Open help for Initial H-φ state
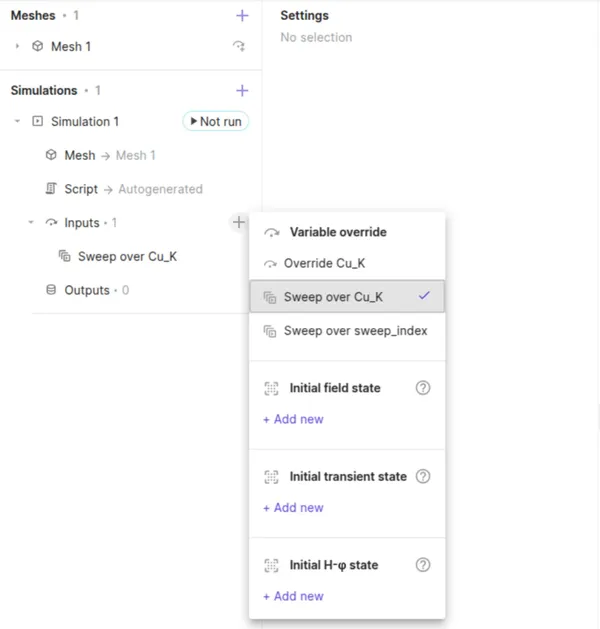Image resolution: width=600 pixels, height=629 pixels. click(423, 565)
